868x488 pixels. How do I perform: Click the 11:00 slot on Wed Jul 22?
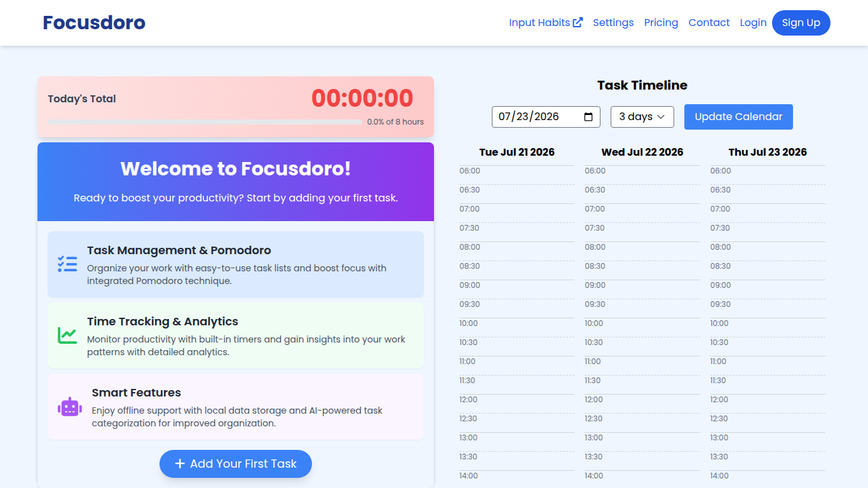coord(642,365)
